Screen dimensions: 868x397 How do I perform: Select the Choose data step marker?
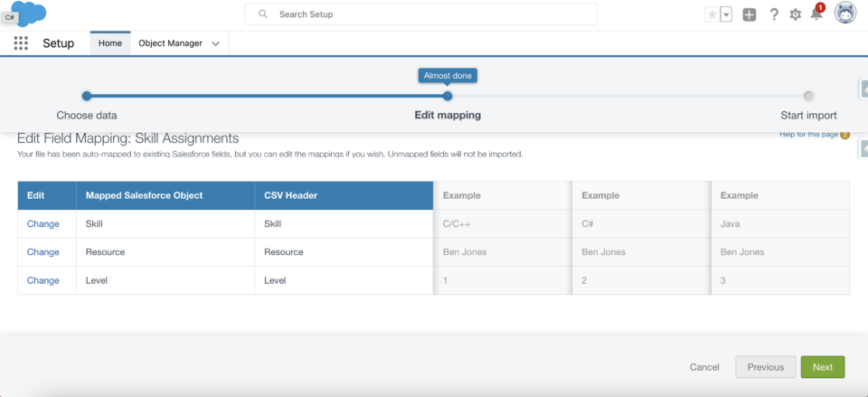point(87,97)
